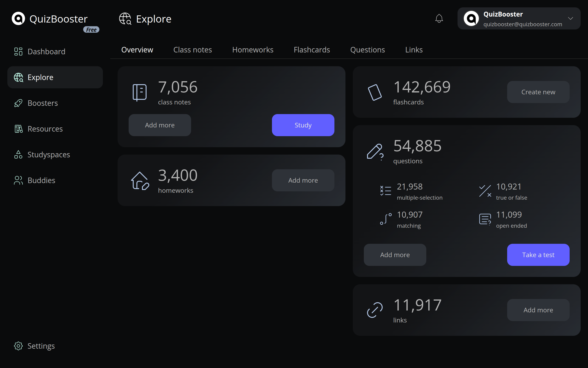
Task: Click the matching path icon
Action: [x=386, y=218]
